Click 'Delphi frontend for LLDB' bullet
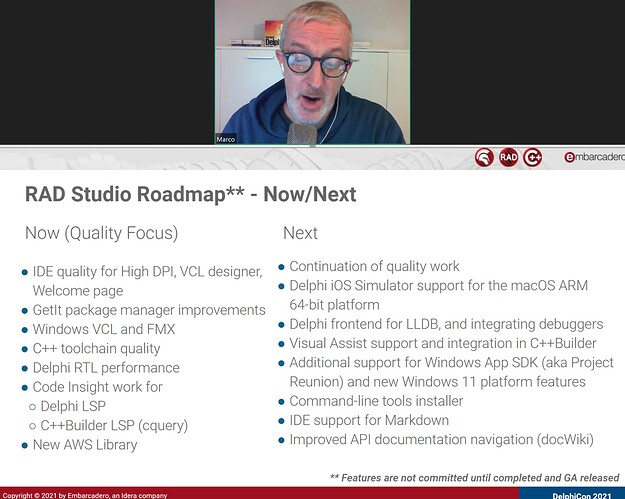The width and height of the screenshot is (625, 499). coord(446,324)
